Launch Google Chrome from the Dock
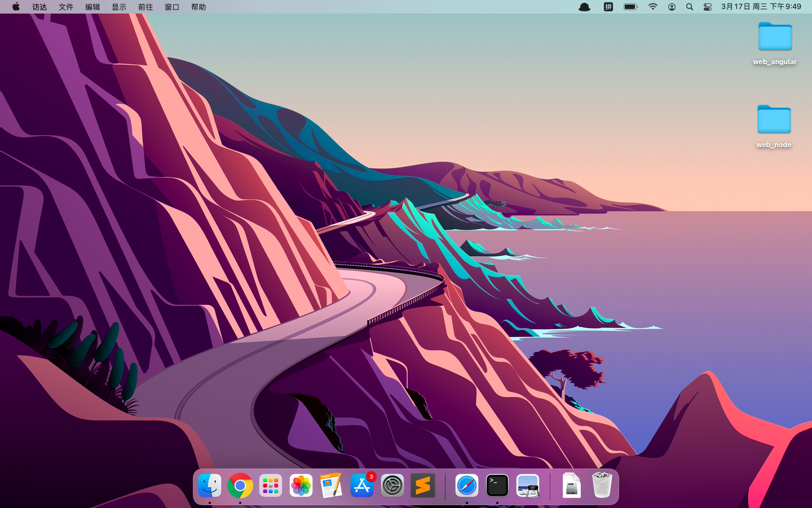This screenshot has height=508, width=812. (240, 485)
